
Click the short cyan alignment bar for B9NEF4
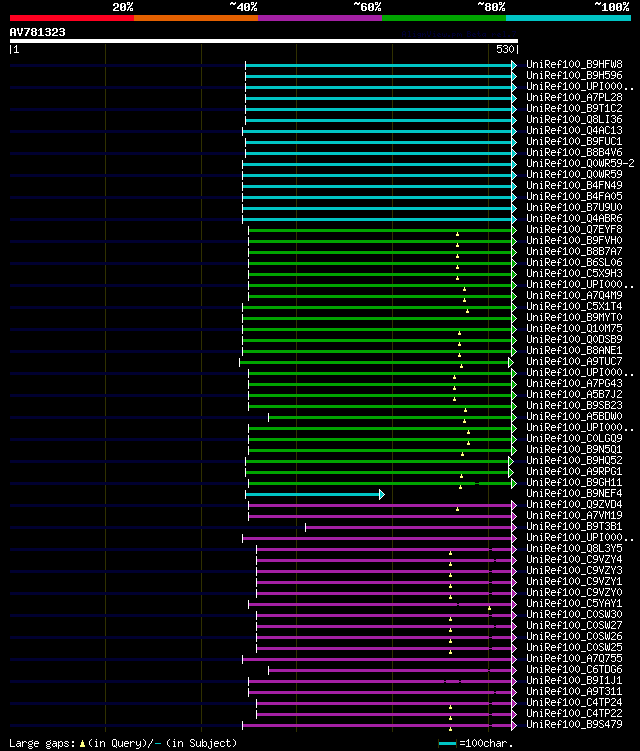pyautogui.click(x=312, y=494)
